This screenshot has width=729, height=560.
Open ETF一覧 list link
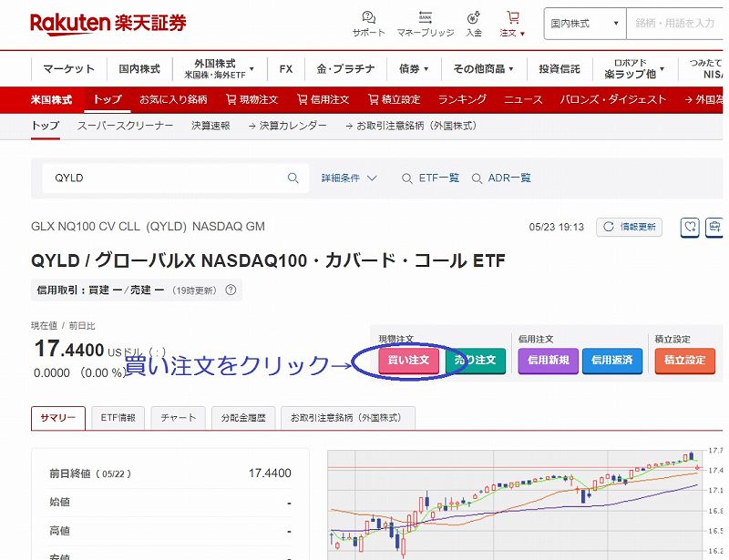coord(430,178)
